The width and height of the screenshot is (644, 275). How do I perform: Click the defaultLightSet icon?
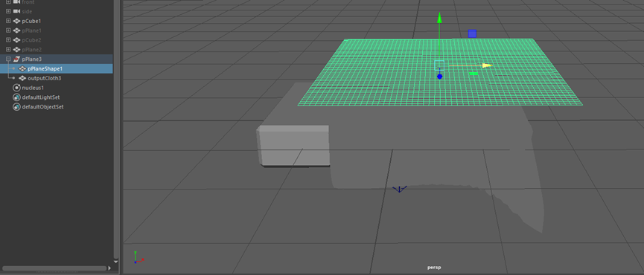pos(17,97)
